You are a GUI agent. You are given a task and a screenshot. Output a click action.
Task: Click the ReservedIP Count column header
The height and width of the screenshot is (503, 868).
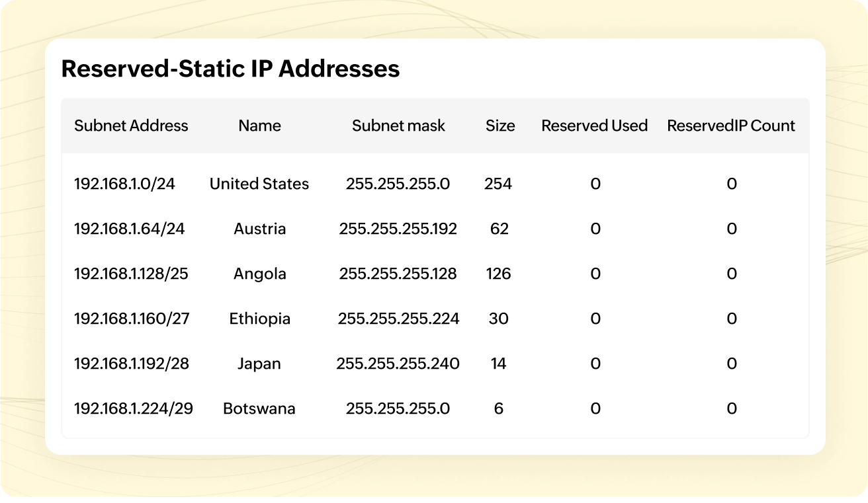(x=731, y=126)
